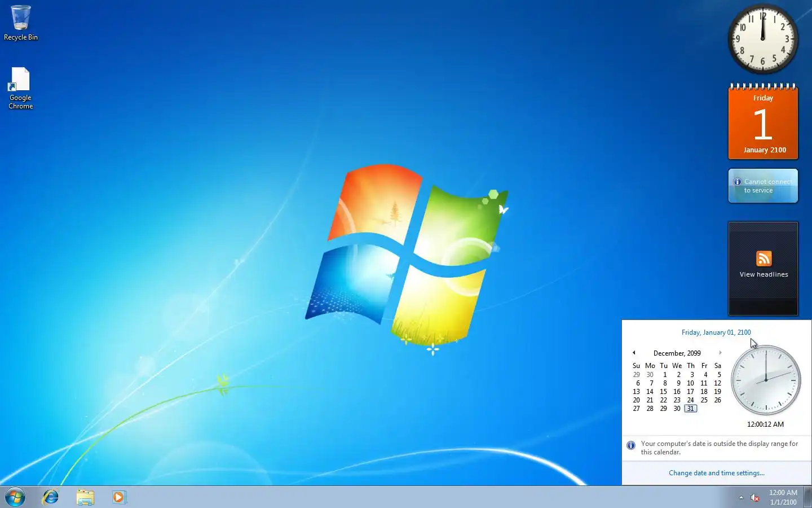This screenshot has height=508, width=812.
Task: Open the Windows Start menu orb
Action: point(15,497)
